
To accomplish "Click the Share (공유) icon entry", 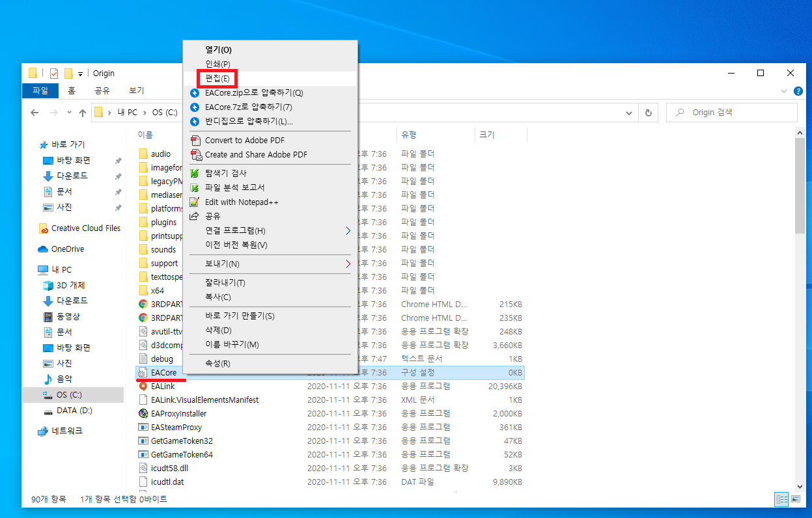I will coord(194,216).
